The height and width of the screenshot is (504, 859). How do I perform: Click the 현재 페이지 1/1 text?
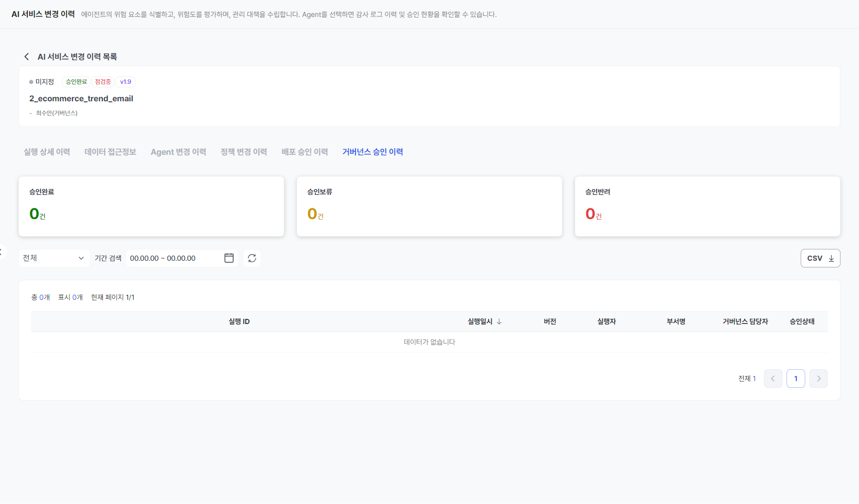point(113,297)
